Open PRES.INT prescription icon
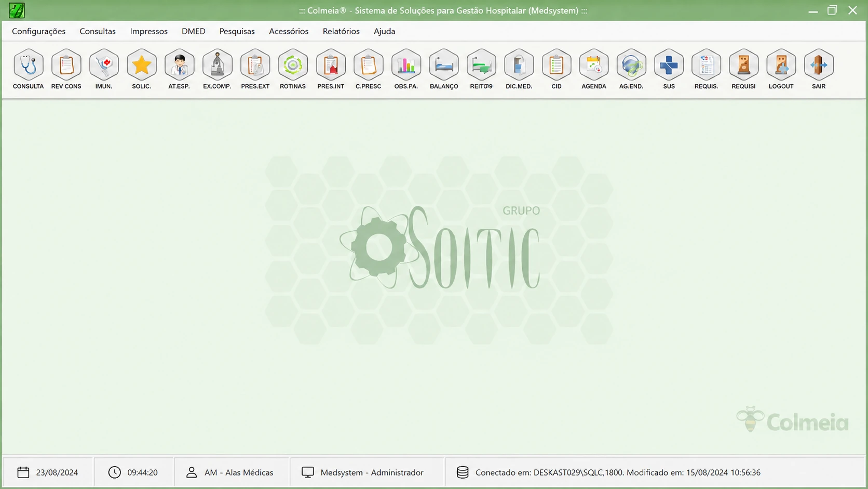Screen dimensions: 868x489 tap(331, 65)
